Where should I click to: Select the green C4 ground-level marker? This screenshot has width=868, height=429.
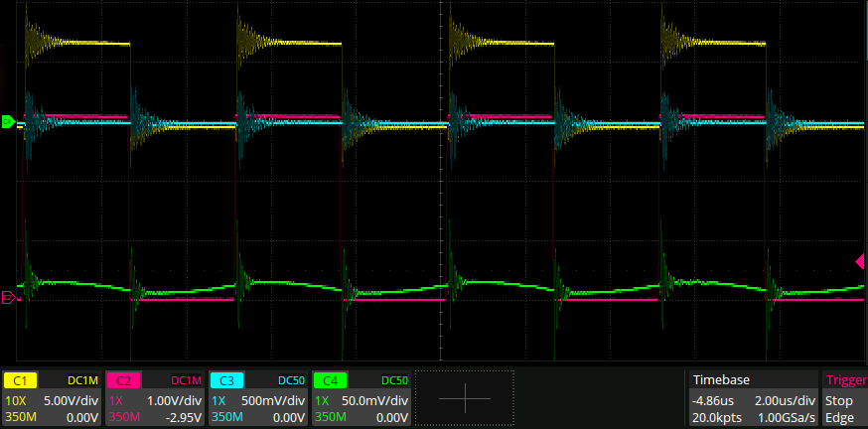click(x=7, y=122)
